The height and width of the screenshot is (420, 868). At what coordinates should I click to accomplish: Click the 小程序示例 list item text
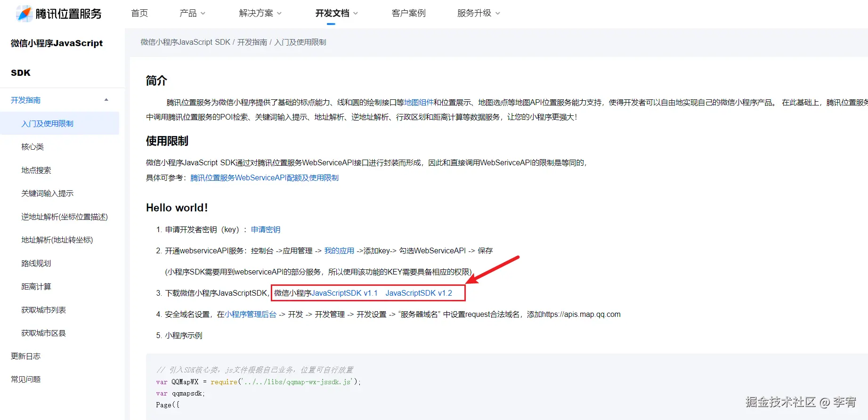coord(184,335)
